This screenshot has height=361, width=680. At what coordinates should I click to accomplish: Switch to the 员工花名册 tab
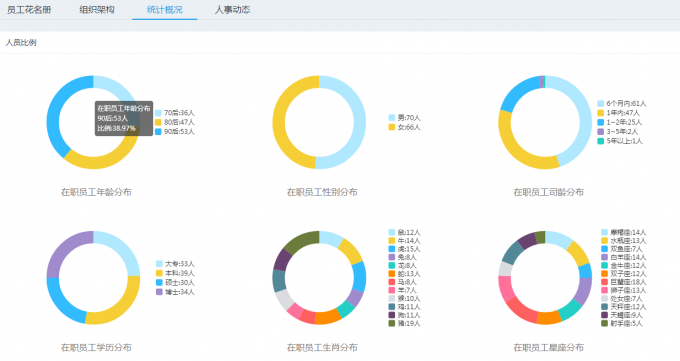point(29,10)
